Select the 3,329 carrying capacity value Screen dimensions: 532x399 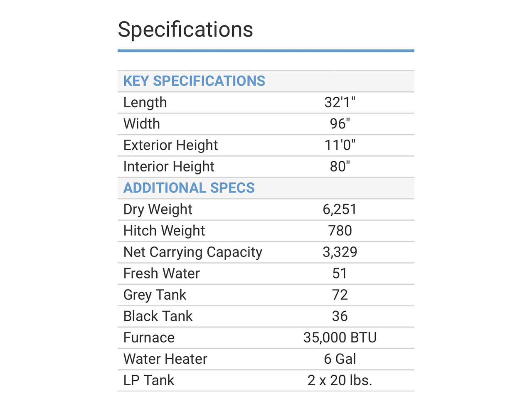pos(340,252)
